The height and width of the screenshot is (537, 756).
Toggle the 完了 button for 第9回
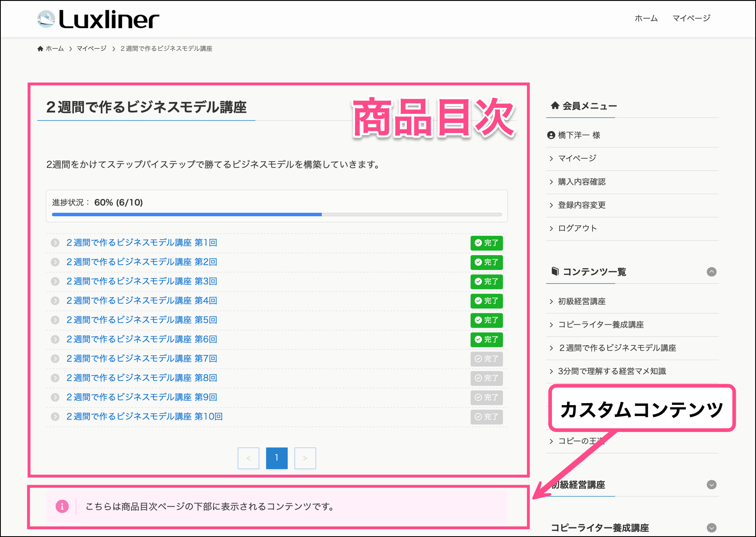[x=486, y=397]
